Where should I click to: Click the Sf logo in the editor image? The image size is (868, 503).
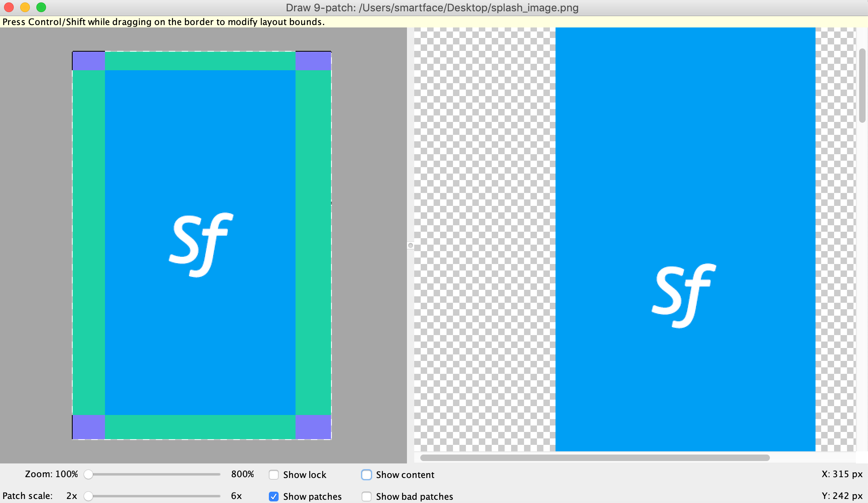tap(201, 245)
